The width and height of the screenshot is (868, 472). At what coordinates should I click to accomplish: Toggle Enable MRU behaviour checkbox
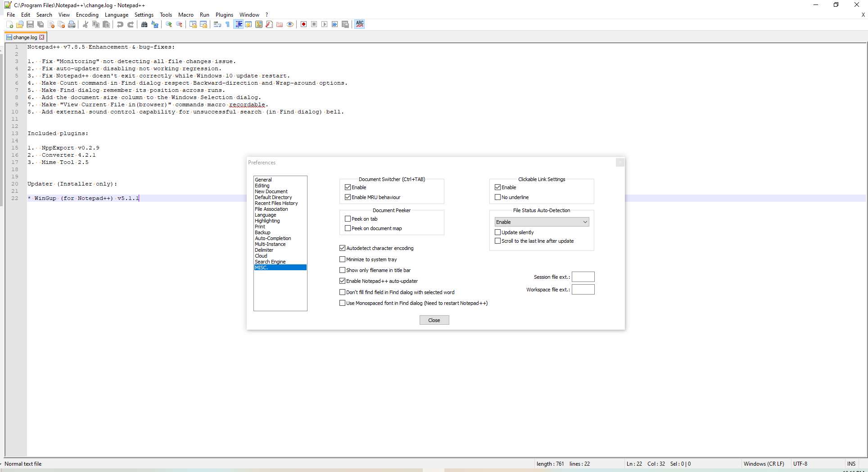[348, 197]
